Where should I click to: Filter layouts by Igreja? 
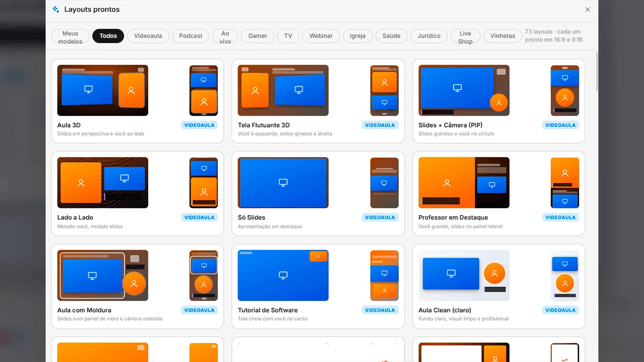357,36
